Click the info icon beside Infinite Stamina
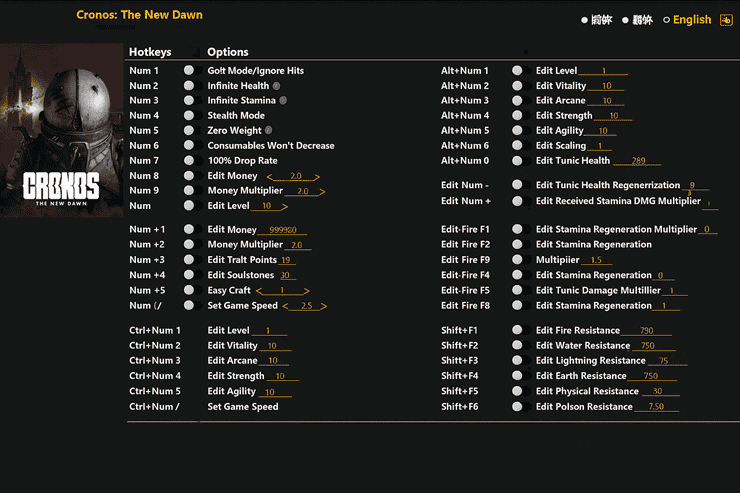The image size is (740, 493). coord(283,100)
